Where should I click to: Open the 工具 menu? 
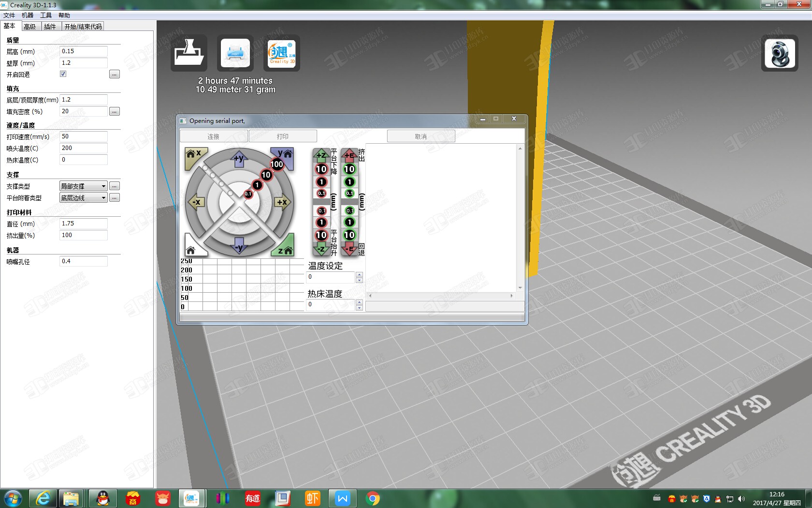pyautogui.click(x=46, y=15)
